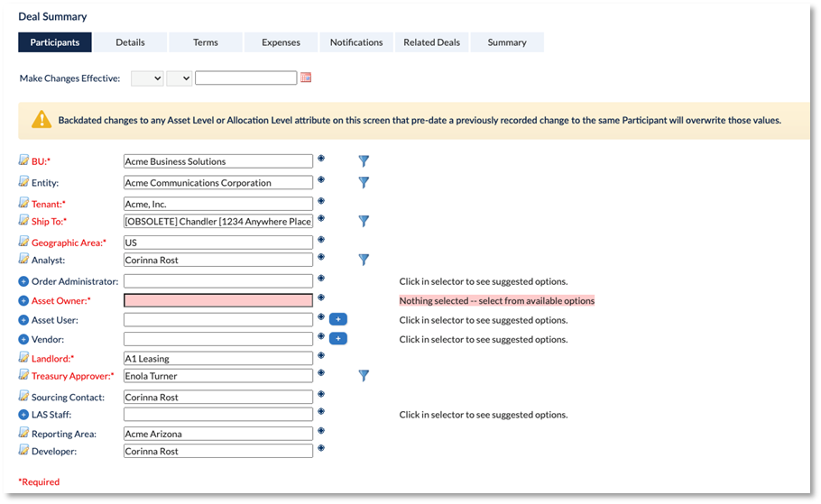Click the Ship To field OBSOLETE Chandler
Viewport: 821px width, 504px height.
[x=218, y=222]
